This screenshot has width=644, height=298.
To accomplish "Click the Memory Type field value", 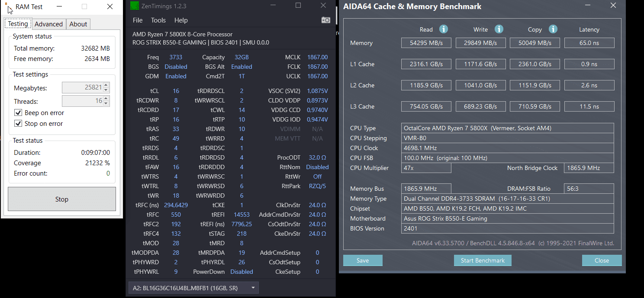I will (x=508, y=199).
